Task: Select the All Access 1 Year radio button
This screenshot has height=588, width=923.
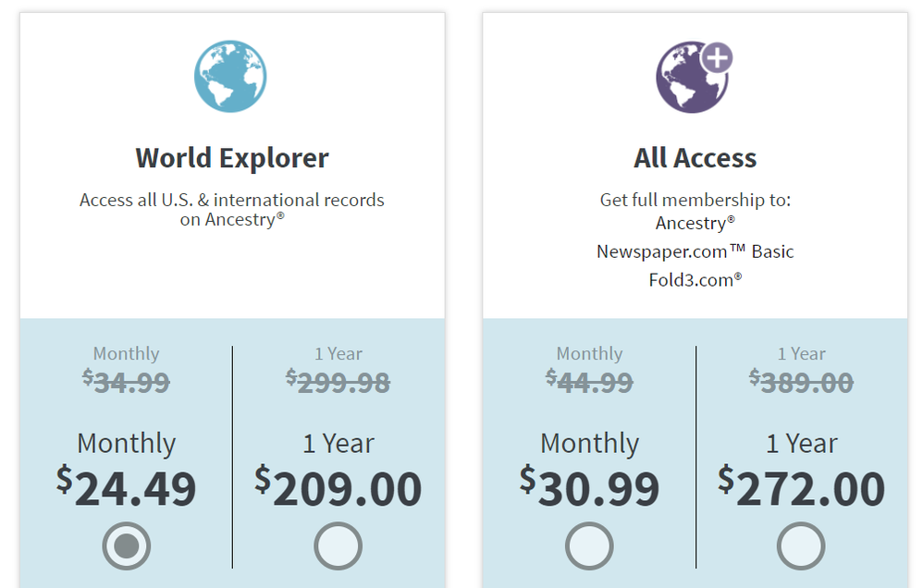Action: coord(801,545)
